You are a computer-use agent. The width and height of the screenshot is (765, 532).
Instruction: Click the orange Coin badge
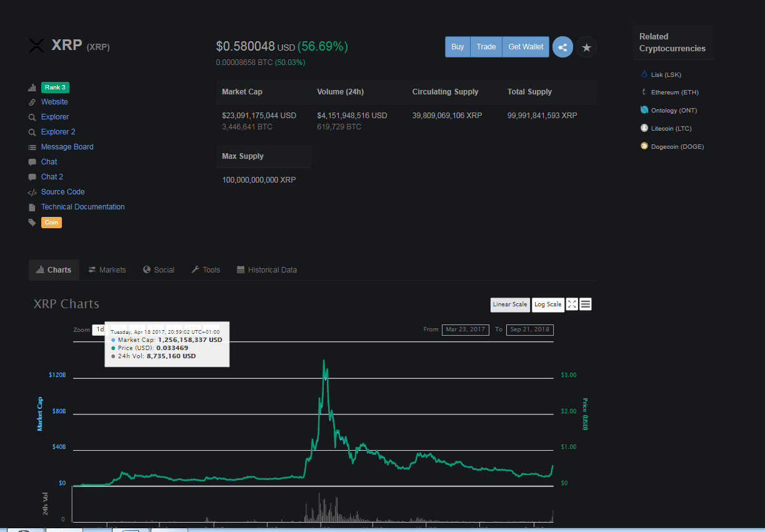pyautogui.click(x=51, y=223)
